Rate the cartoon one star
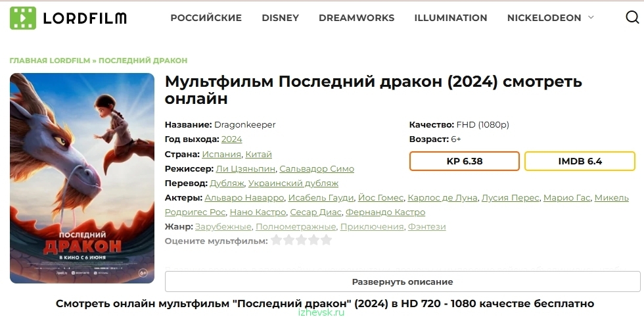Screen dimensions: 644x317 point(277,239)
